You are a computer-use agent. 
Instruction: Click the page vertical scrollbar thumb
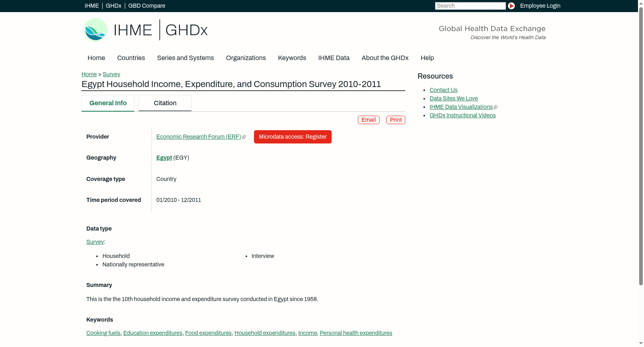641,146
